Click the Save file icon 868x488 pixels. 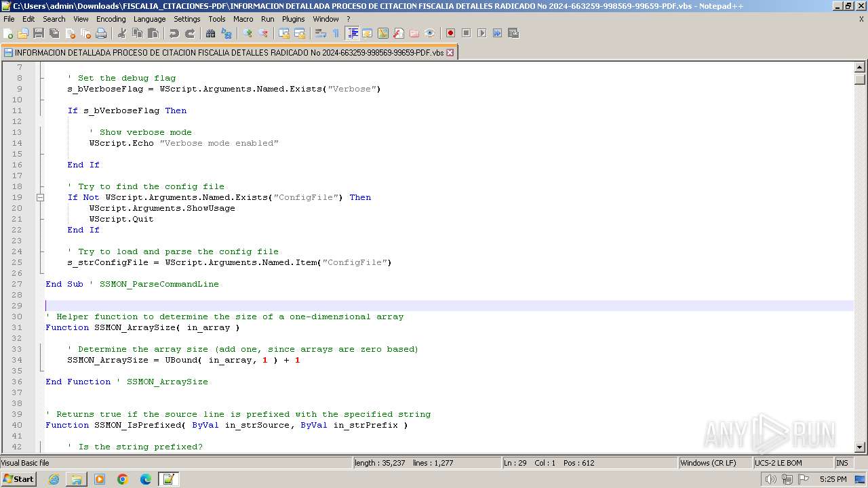click(39, 33)
